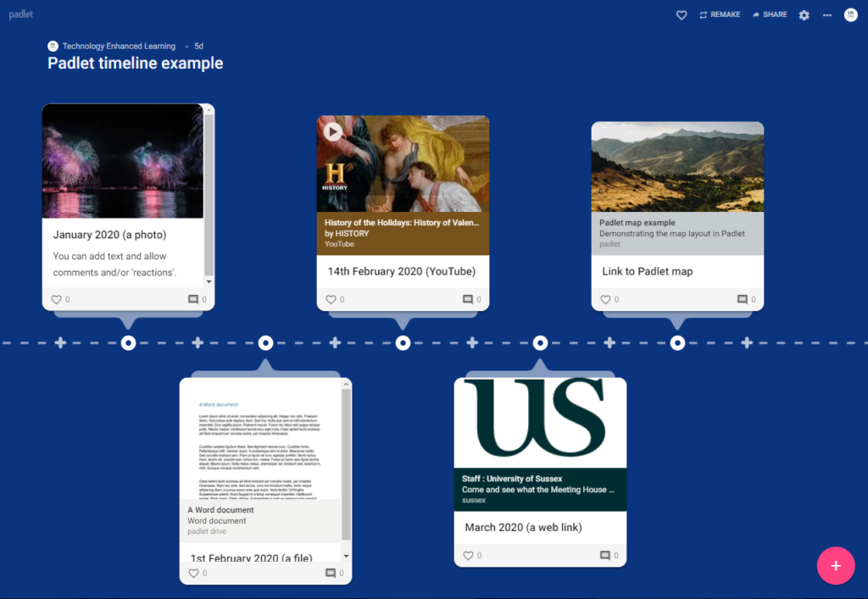The width and height of the screenshot is (868, 599).
Task: Click the January 2020 (a photo) title
Action: (x=109, y=235)
